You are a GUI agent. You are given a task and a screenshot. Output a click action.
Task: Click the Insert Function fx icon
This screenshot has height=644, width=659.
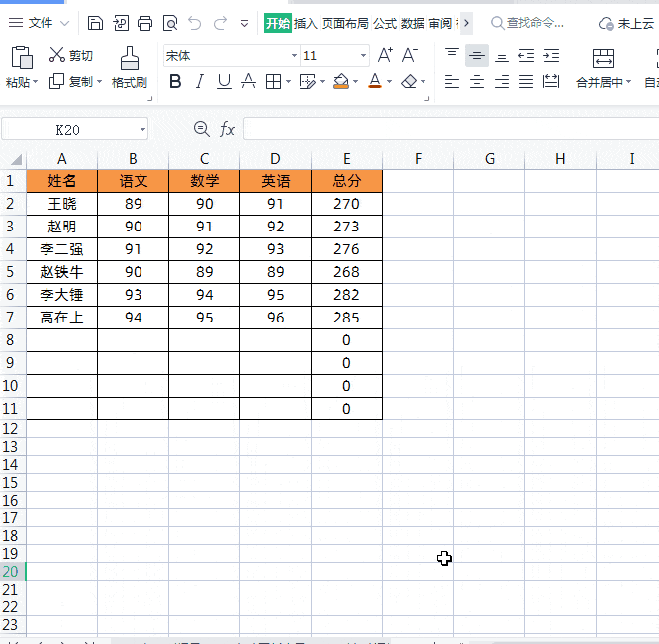[x=227, y=129]
